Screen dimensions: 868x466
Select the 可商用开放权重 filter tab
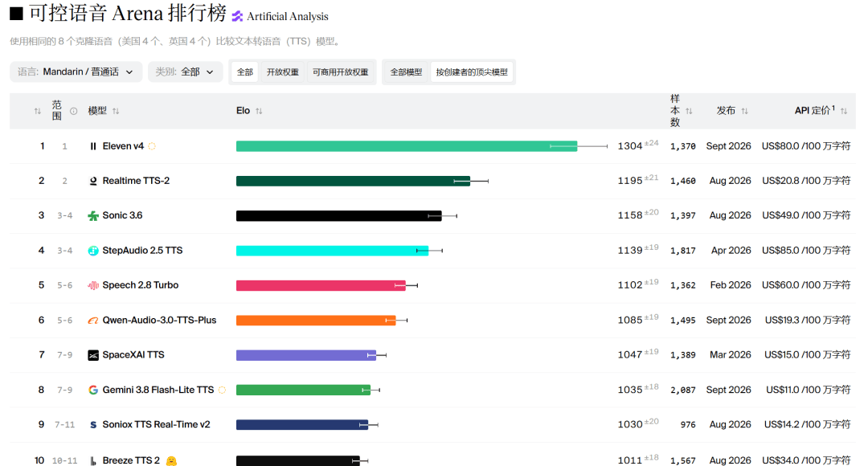(340, 72)
